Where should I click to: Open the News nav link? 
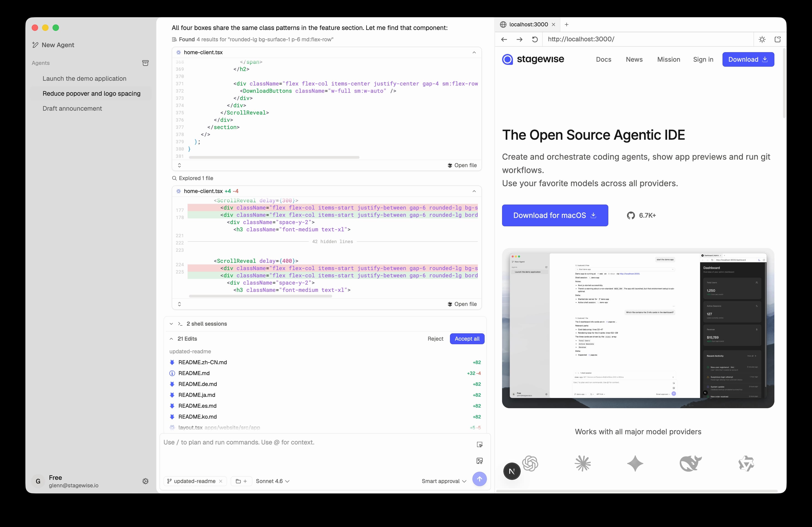[634, 59]
